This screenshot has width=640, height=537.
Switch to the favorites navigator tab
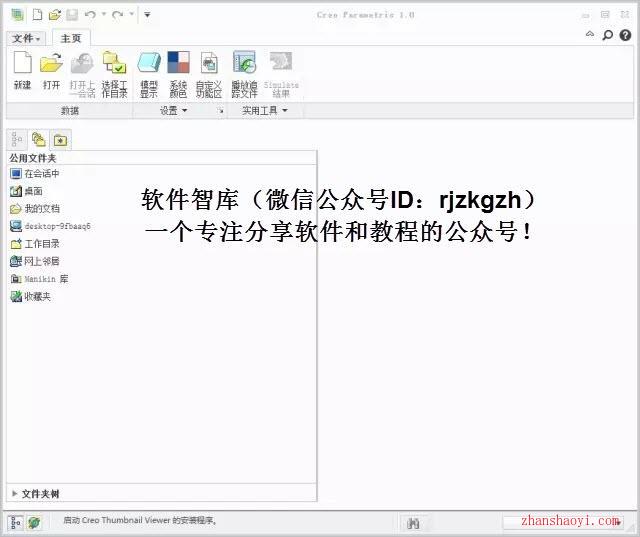point(60,140)
